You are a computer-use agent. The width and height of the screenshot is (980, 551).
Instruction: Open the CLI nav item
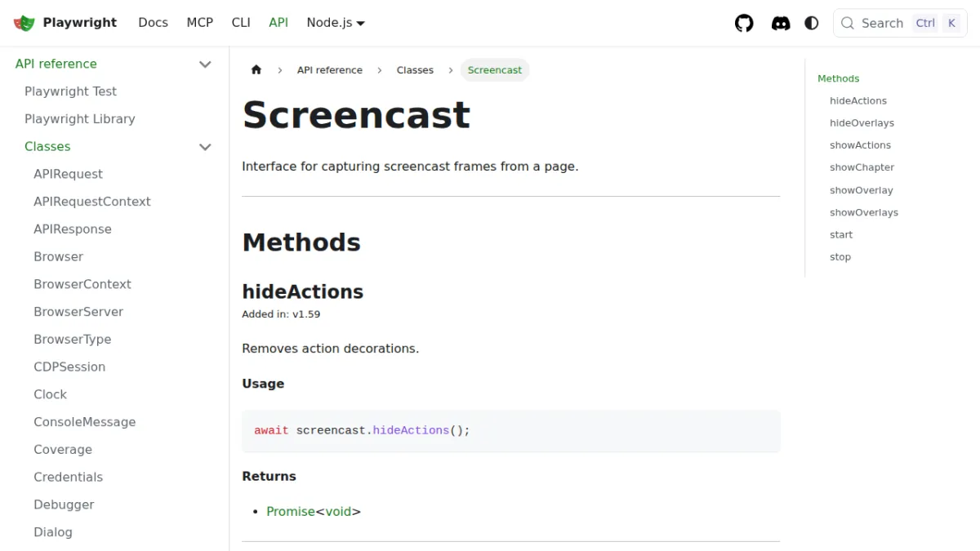[241, 23]
